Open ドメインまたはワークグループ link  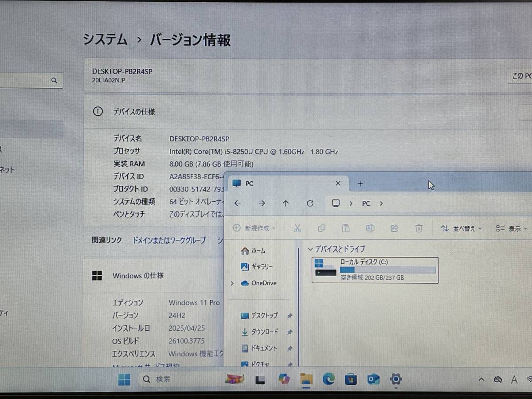(169, 240)
